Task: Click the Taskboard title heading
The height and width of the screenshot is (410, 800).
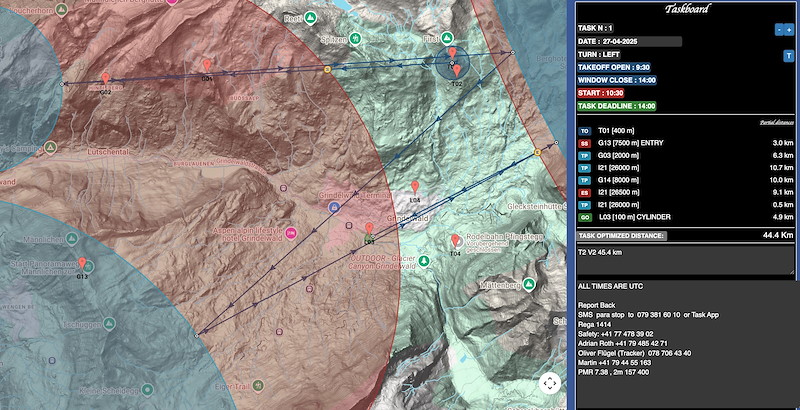Action: click(x=687, y=9)
